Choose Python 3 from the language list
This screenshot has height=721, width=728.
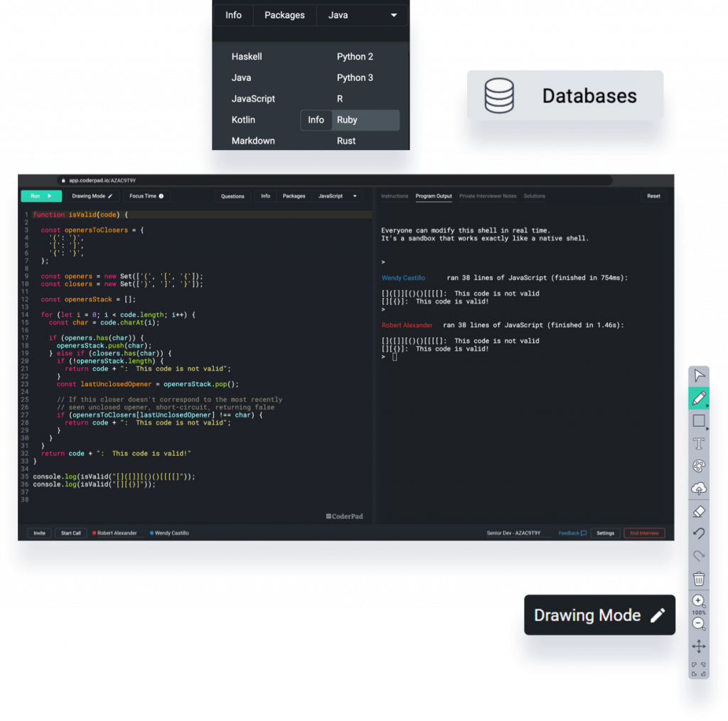tap(355, 78)
